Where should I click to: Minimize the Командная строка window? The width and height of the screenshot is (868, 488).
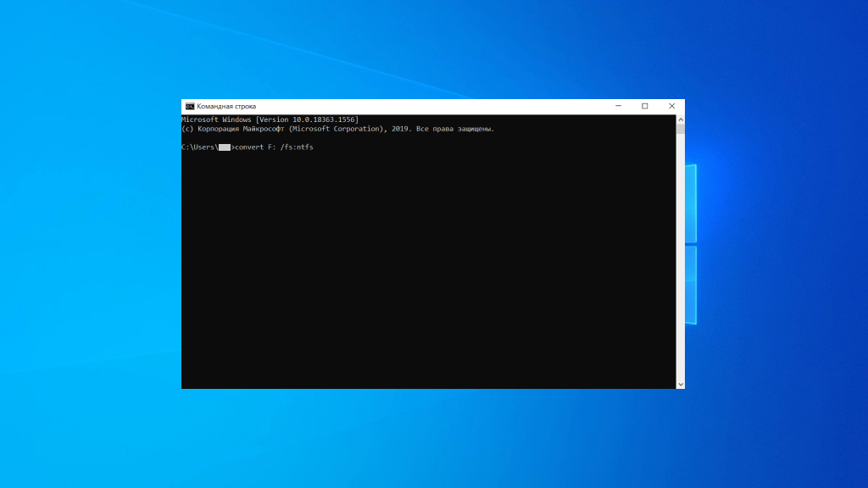pyautogui.click(x=617, y=106)
